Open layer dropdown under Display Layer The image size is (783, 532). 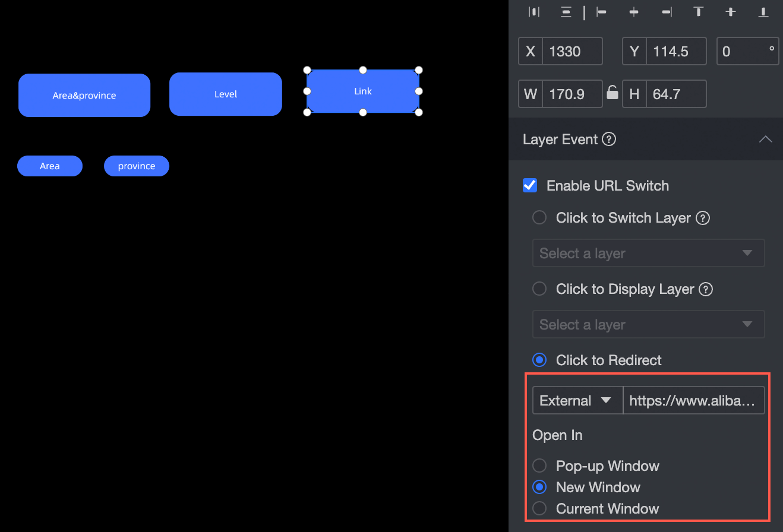click(648, 325)
